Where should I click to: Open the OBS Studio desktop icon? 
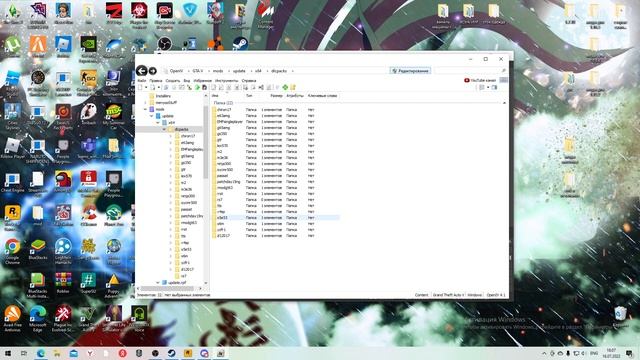[164, 43]
